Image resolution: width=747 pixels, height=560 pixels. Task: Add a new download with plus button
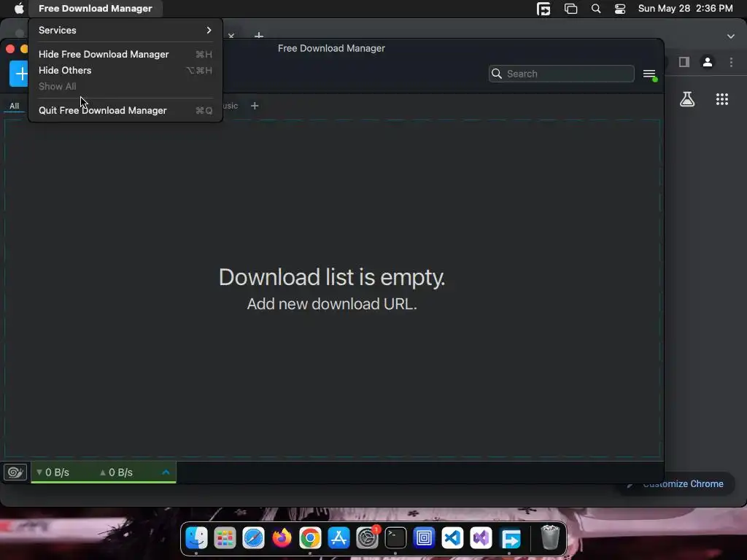(19, 74)
